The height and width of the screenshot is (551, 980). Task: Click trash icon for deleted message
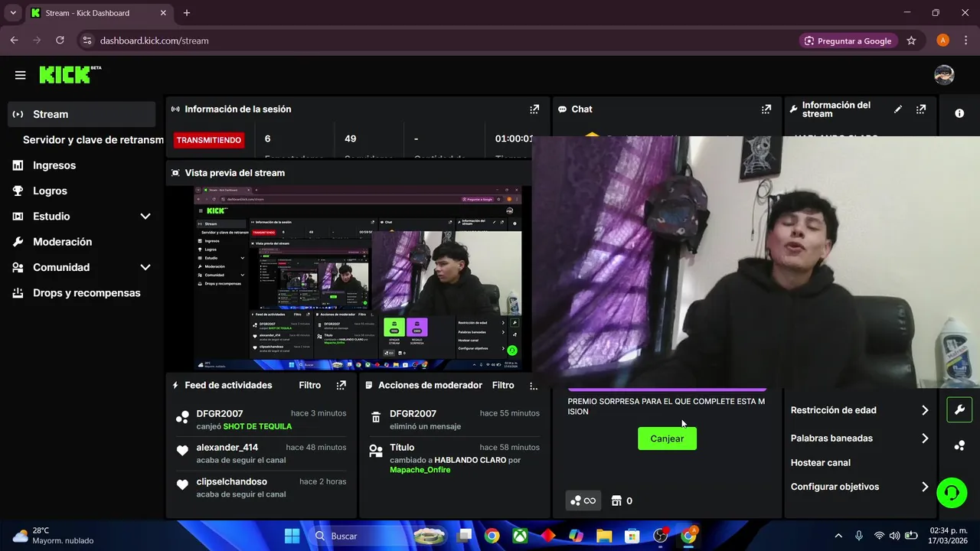(376, 417)
